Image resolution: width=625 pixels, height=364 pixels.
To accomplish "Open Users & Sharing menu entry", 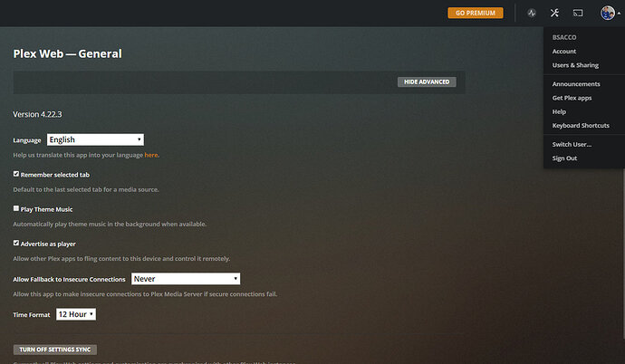I will point(575,65).
